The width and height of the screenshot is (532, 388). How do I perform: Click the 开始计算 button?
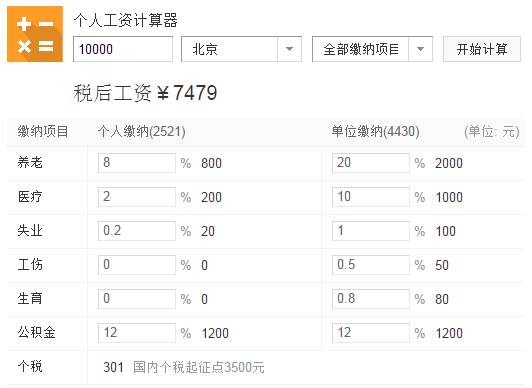point(482,49)
